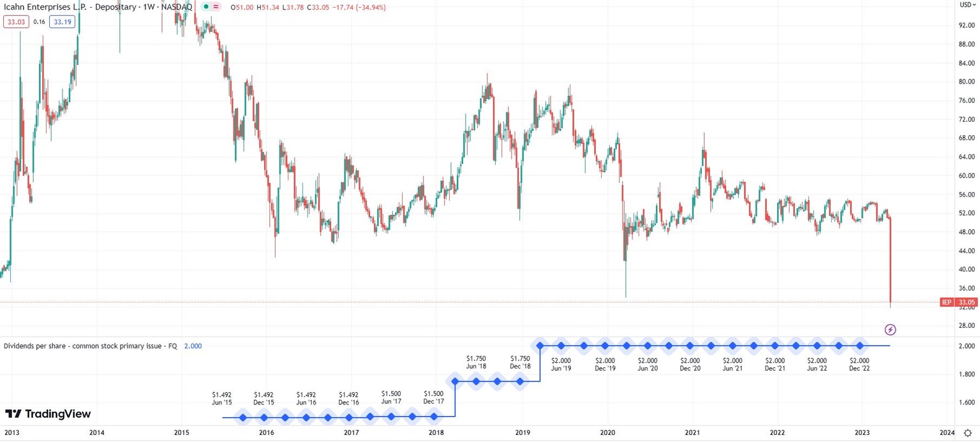Click the pink approximate-data icon beside the title

pyautogui.click(x=216, y=7)
